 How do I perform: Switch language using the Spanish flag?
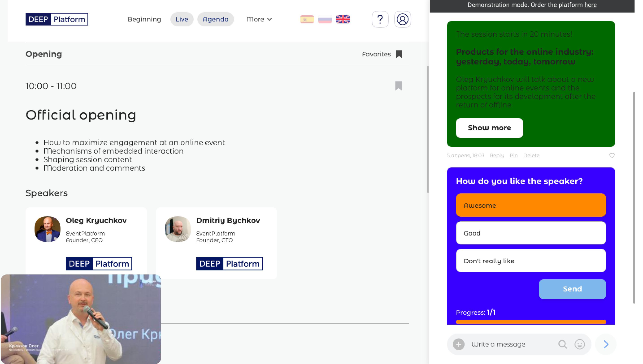(307, 19)
